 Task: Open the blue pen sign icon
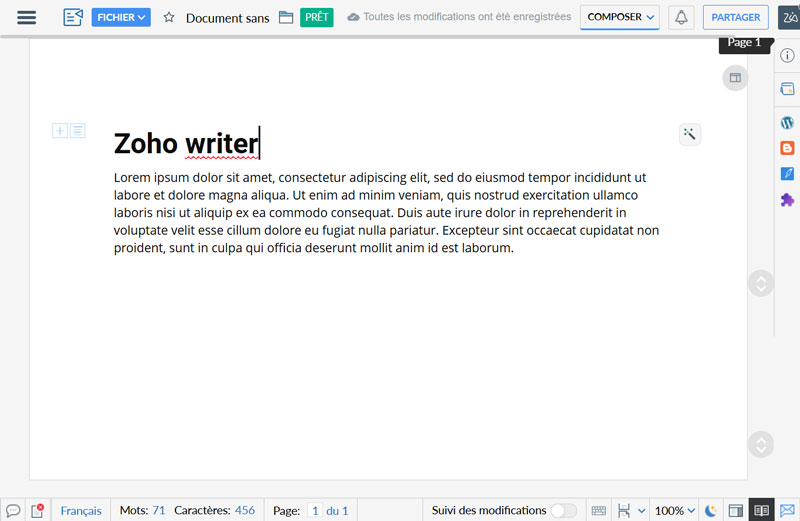tap(787, 173)
